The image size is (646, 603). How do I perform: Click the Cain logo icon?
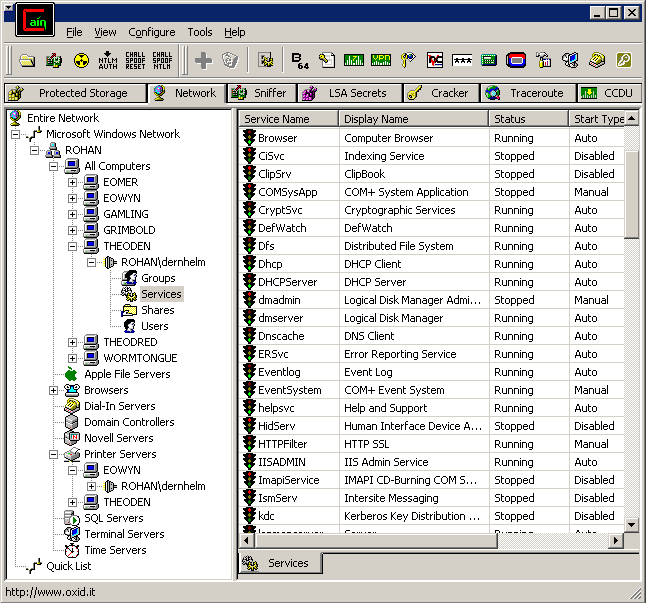[x=35, y=20]
